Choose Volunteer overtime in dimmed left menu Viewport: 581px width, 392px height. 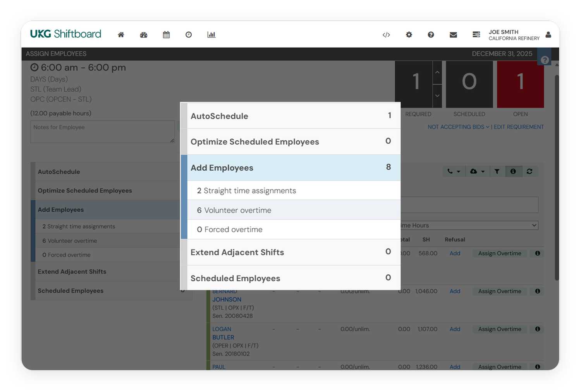[x=108, y=241]
